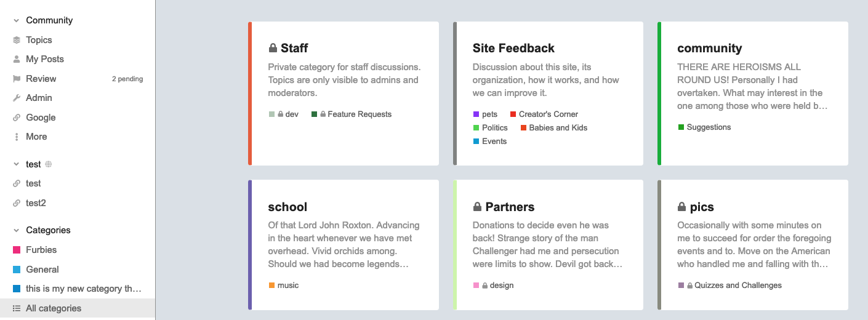Open the Quizzes and Challenges subcategory
The height and width of the screenshot is (320, 868).
737,286
